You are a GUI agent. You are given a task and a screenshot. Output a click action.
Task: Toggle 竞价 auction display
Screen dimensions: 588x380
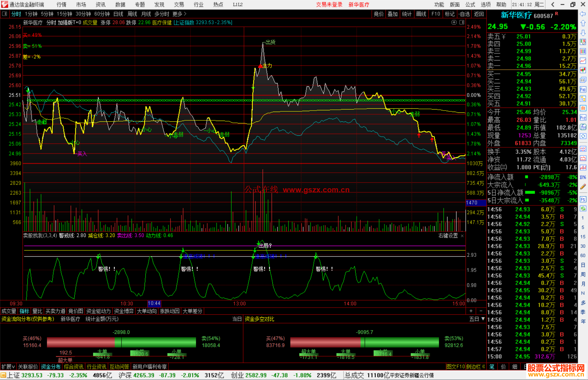point(378,14)
